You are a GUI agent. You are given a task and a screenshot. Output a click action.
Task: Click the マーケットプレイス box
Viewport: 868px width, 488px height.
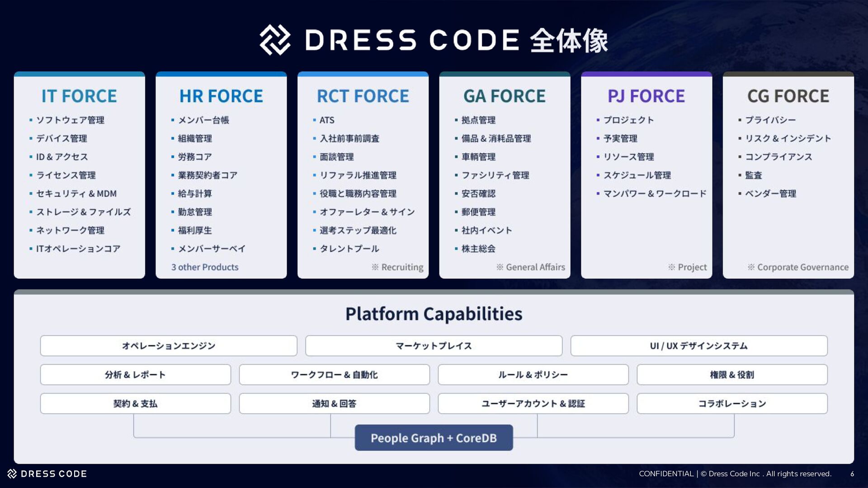[434, 346]
